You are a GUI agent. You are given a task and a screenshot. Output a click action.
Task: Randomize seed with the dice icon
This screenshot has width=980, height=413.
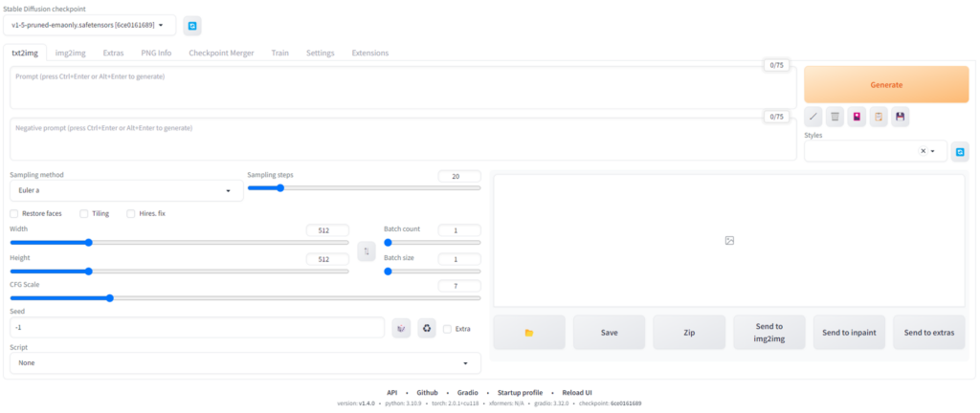pyautogui.click(x=401, y=328)
